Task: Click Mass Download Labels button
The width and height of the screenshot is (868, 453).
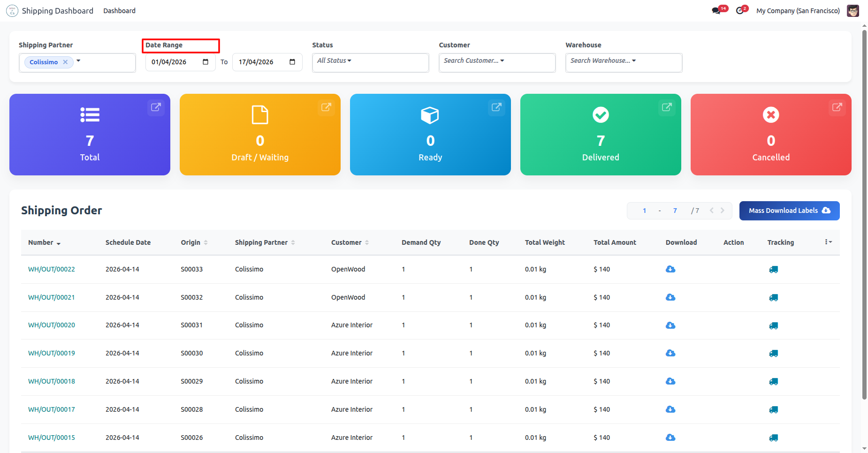Action: tap(789, 211)
